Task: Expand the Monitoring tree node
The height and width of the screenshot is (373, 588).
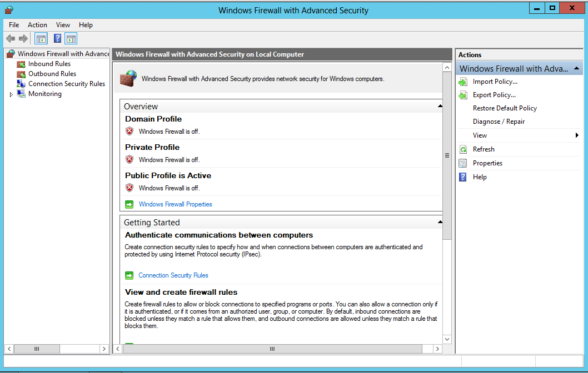Action: pyautogui.click(x=11, y=94)
